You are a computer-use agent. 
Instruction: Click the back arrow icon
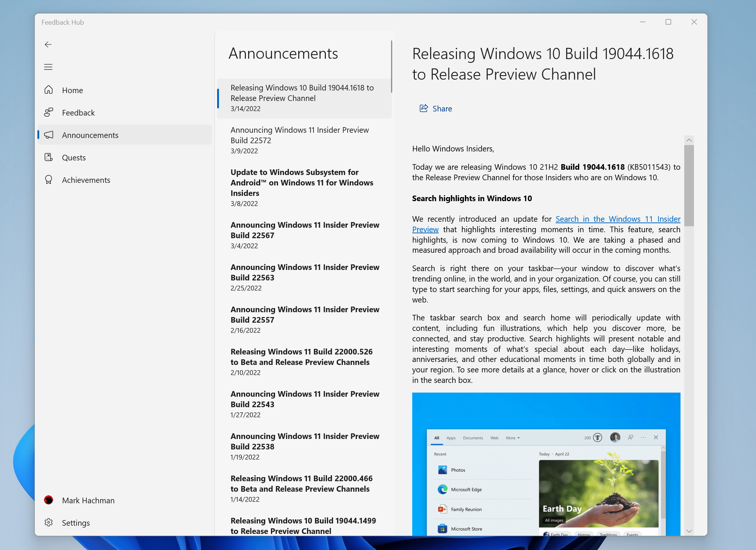(48, 44)
